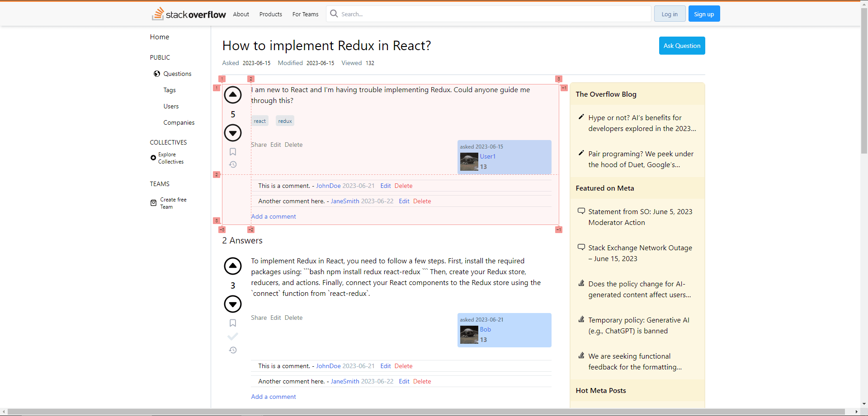Click pencil icon beside Pair programing post
This screenshot has height=416, width=868.
pos(581,153)
